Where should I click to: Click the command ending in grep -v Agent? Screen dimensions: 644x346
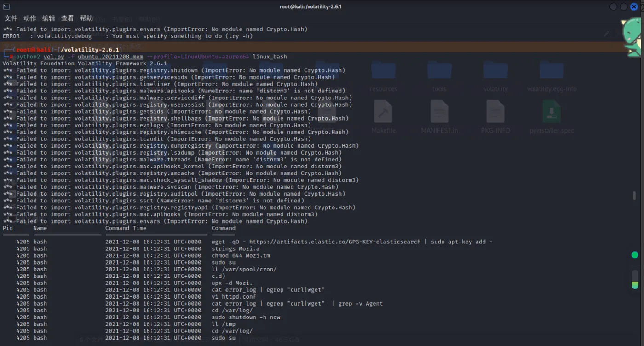tap(297, 304)
